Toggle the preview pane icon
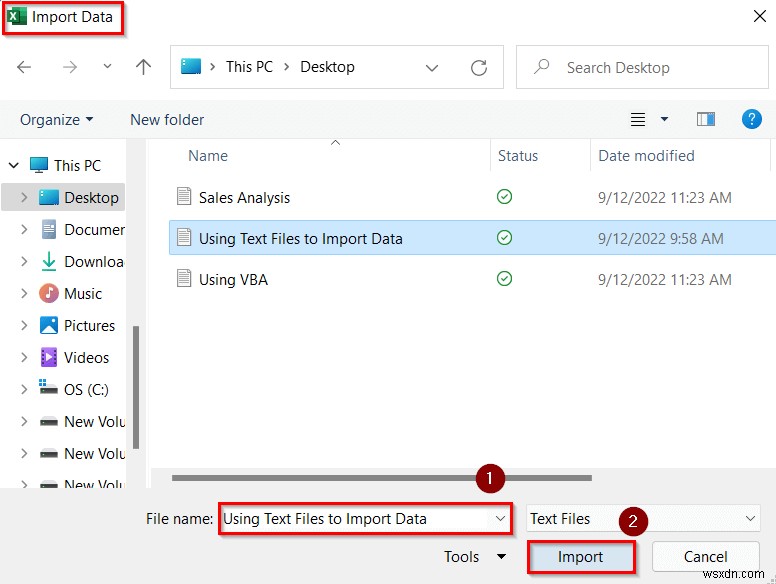776x584 pixels. click(706, 119)
